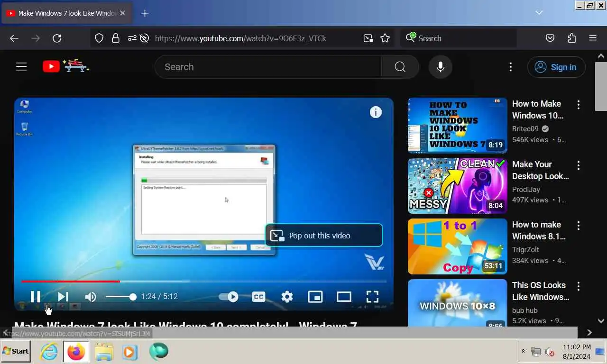Expand the list all tabs chevron

(x=539, y=13)
